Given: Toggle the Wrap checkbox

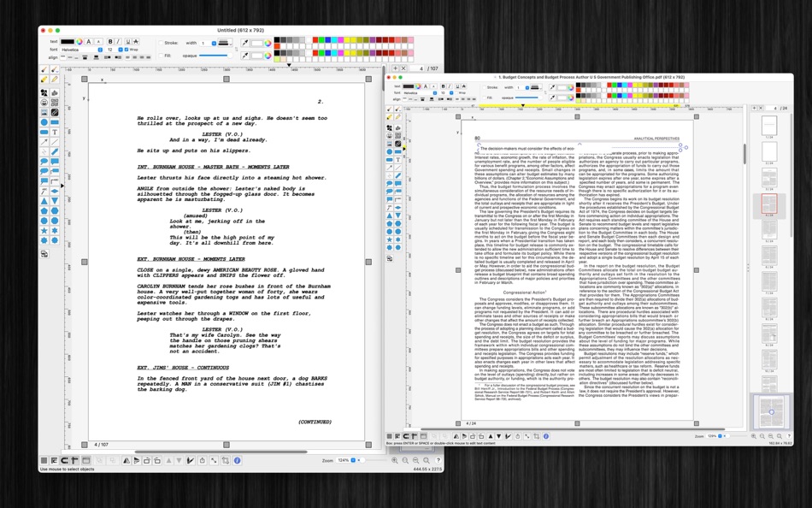Looking at the screenshot, I should [x=127, y=50].
